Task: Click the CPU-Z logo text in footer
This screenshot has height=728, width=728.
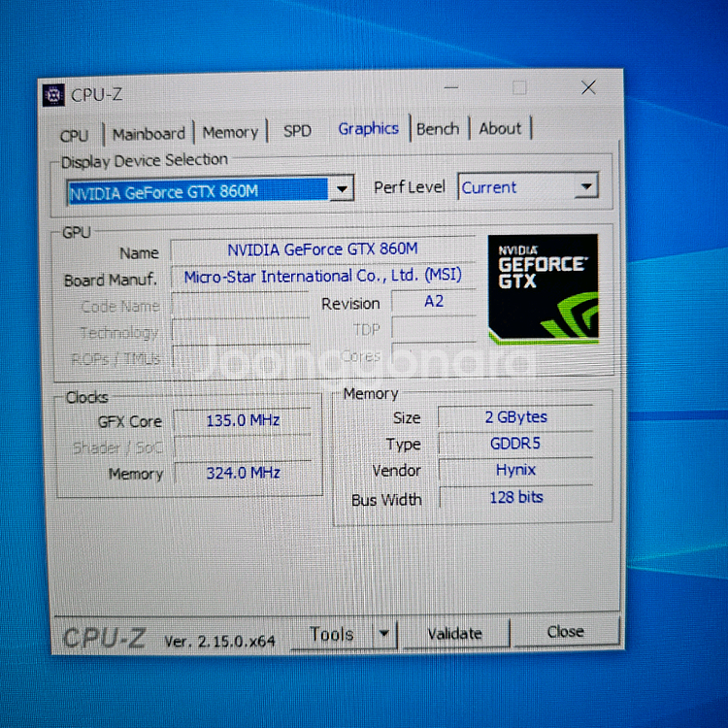Action: (x=105, y=637)
